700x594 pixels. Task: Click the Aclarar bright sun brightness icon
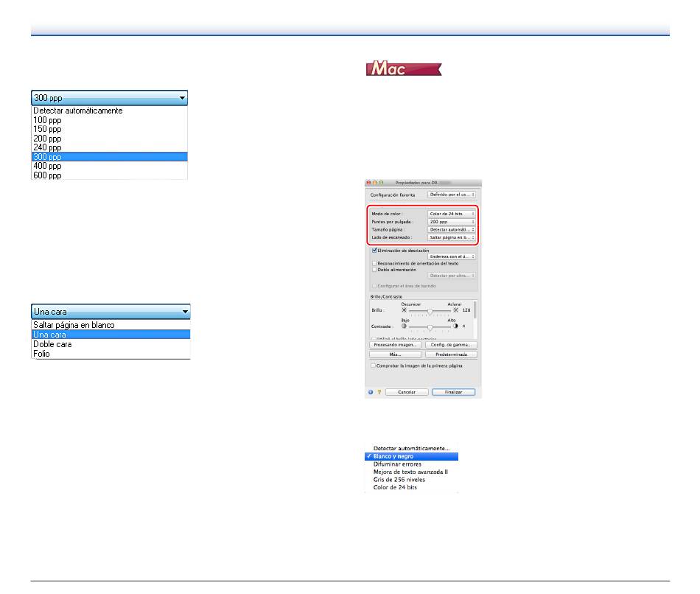[455, 310]
